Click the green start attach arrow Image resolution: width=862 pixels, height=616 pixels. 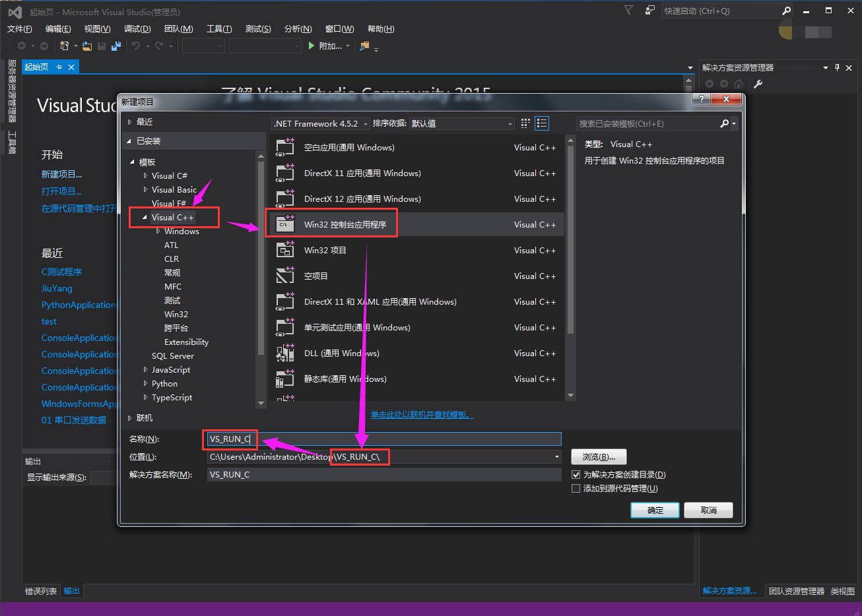tap(312, 46)
